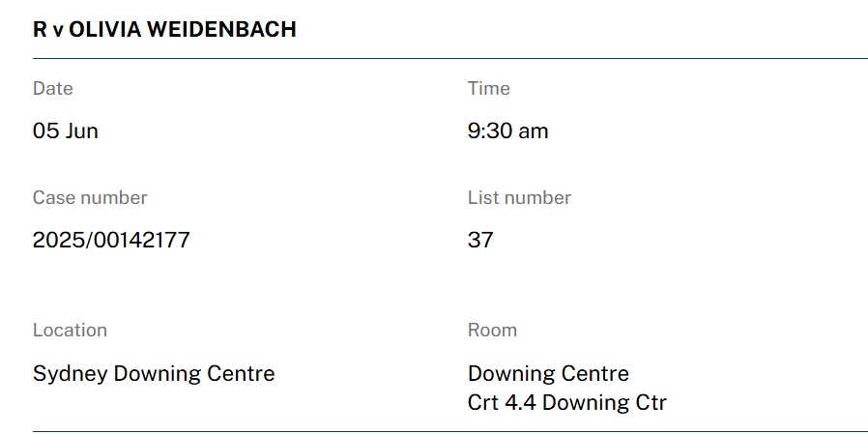Click the List number label
This screenshot has height=434, width=868.
tap(519, 197)
